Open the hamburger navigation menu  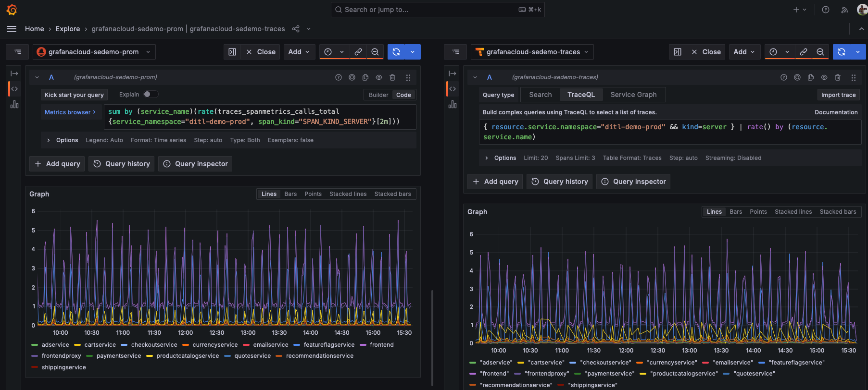pyautogui.click(x=12, y=29)
